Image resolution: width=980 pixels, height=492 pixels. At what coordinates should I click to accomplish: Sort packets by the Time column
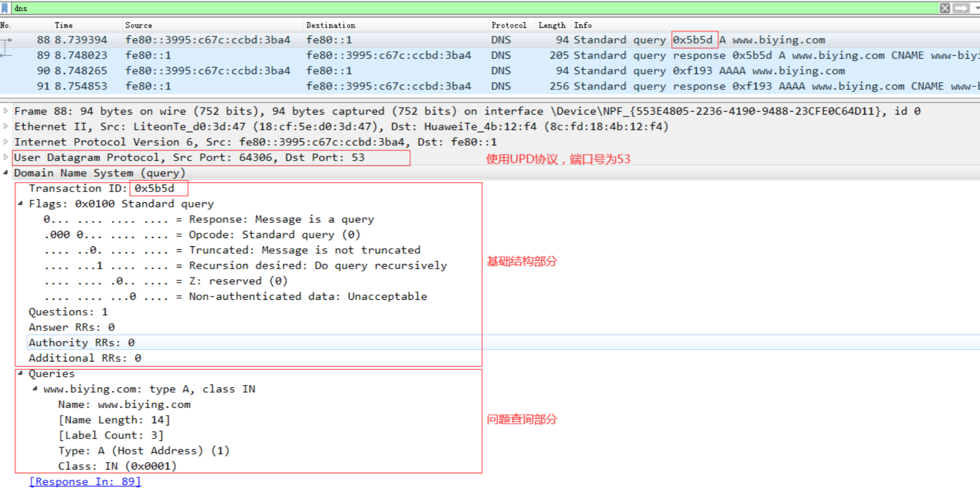point(64,25)
